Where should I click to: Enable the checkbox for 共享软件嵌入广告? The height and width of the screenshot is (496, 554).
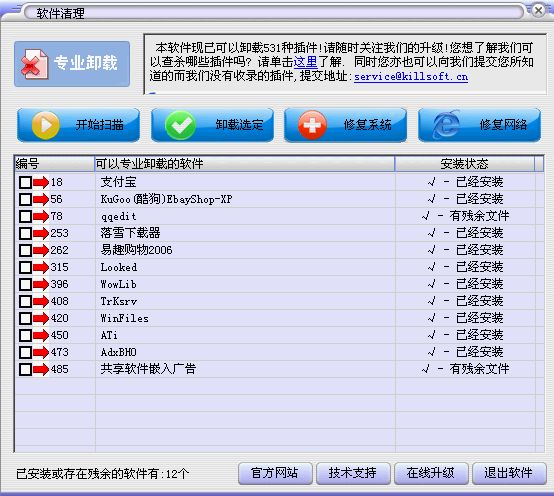tap(25, 370)
